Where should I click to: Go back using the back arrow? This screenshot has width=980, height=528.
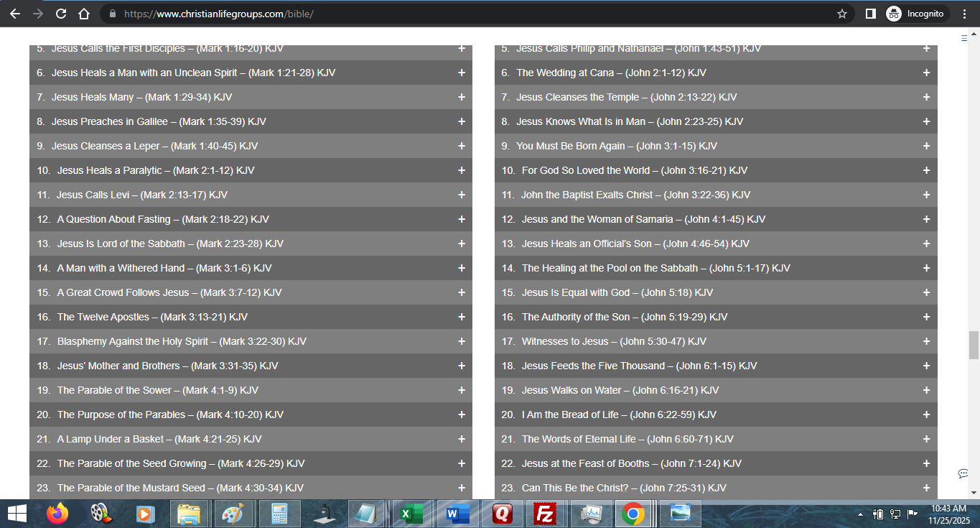click(15, 14)
